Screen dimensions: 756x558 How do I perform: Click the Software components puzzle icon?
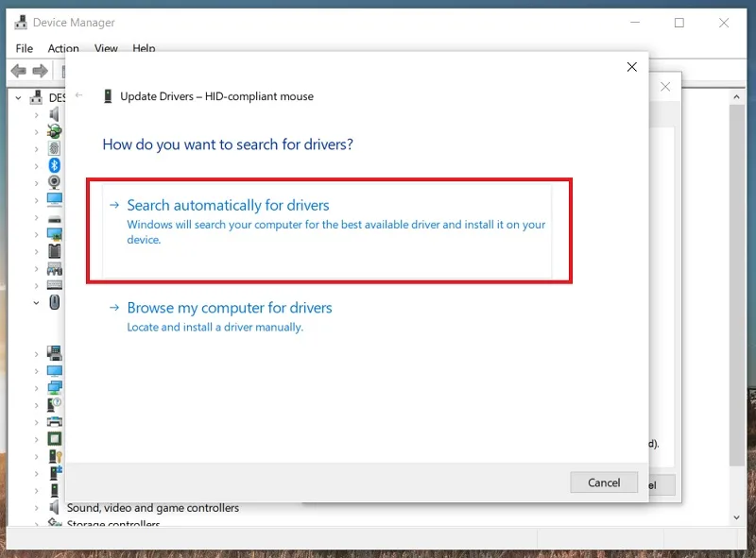click(x=55, y=473)
